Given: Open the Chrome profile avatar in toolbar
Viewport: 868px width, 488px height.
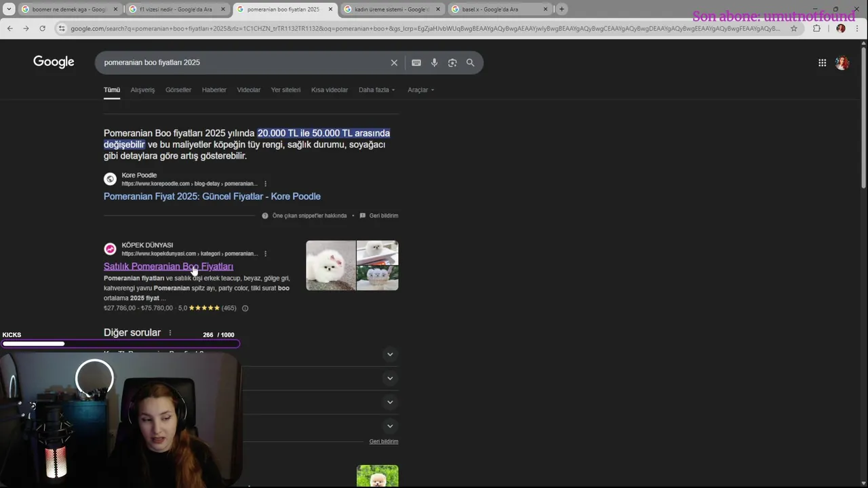Looking at the screenshot, I should click(841, 28).
